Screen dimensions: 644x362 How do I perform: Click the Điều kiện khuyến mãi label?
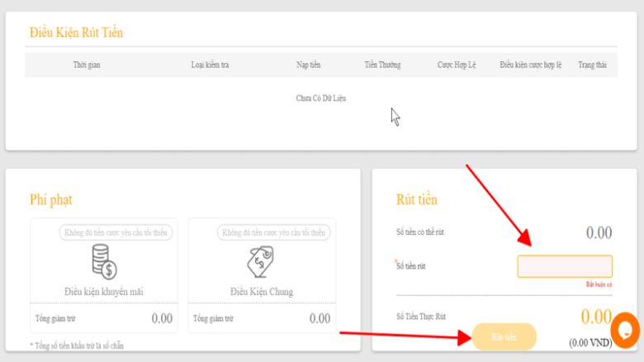coord(104,291)
